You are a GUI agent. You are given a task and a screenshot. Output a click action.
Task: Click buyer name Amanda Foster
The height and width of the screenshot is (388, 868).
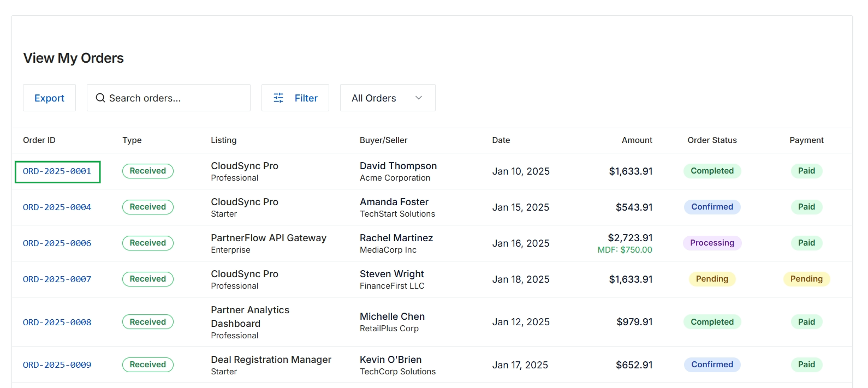(x=394, y=202)
